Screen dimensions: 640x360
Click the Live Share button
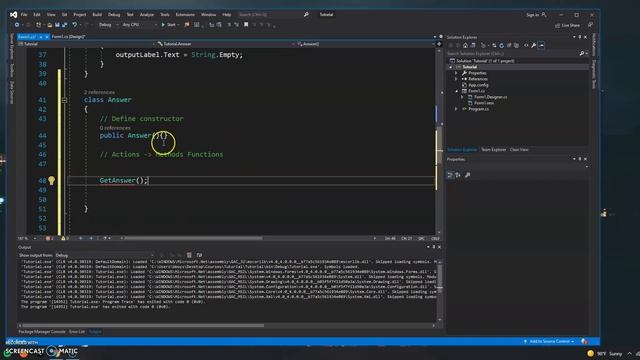(x=567, y=25)
